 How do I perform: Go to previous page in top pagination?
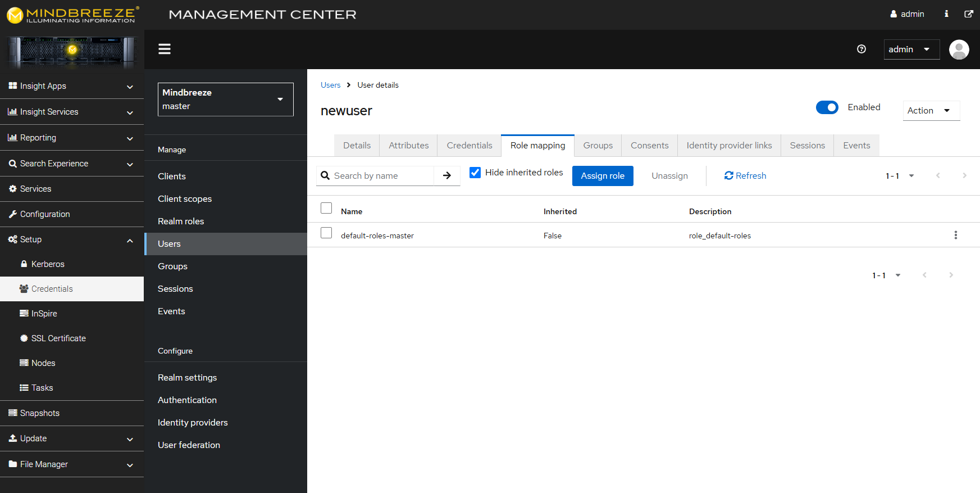pos(938,175)
